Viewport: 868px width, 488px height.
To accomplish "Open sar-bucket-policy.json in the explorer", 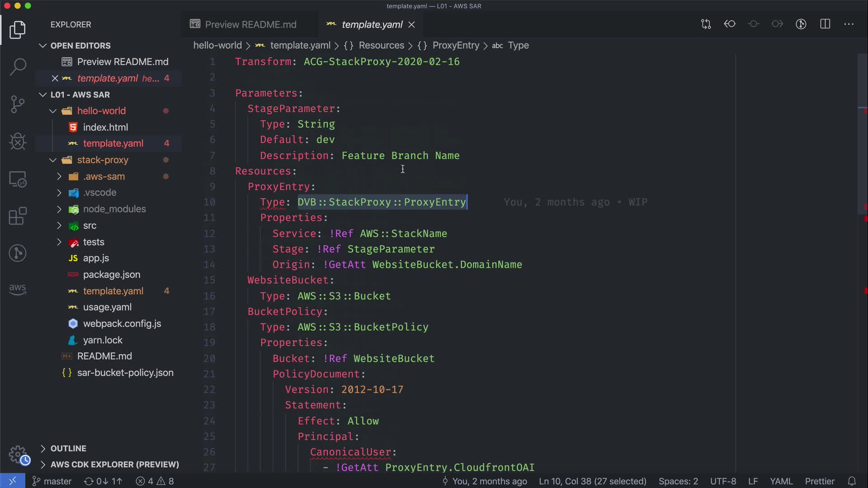I will tap(125, 373).
